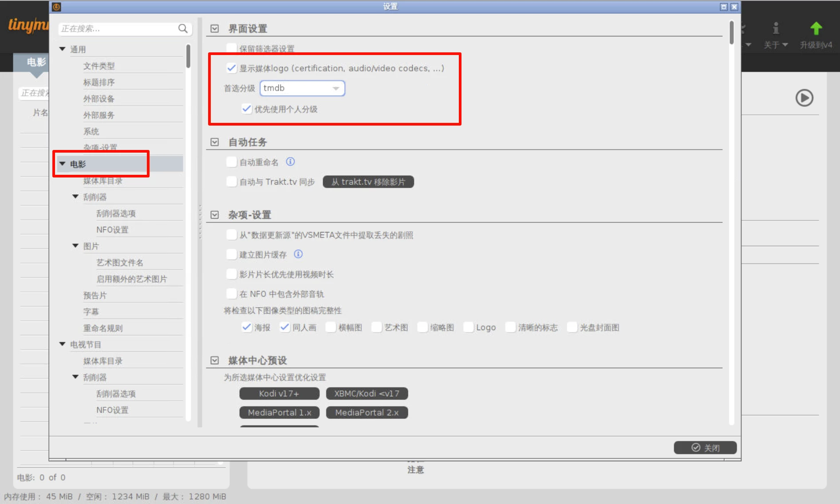Click the circular play button icon
840x504 pixels.
804,98
